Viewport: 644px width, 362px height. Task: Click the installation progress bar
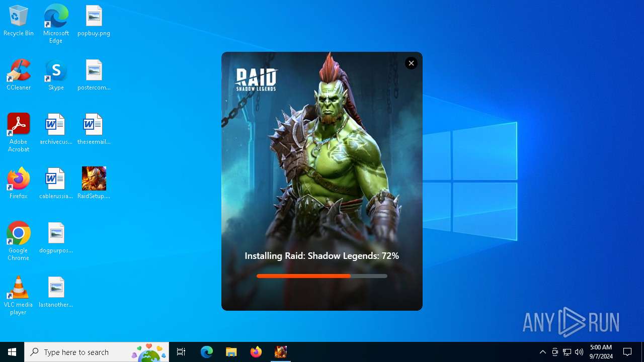pos(322,276)
